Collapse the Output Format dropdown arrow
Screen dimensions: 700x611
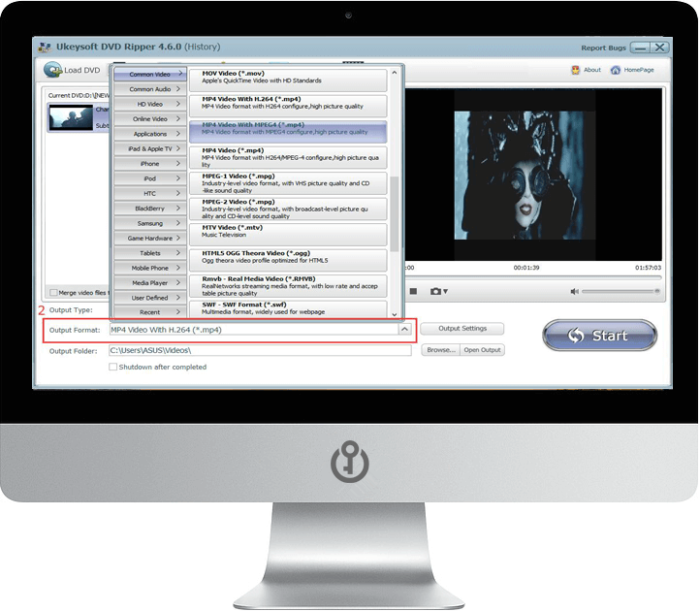404,329
